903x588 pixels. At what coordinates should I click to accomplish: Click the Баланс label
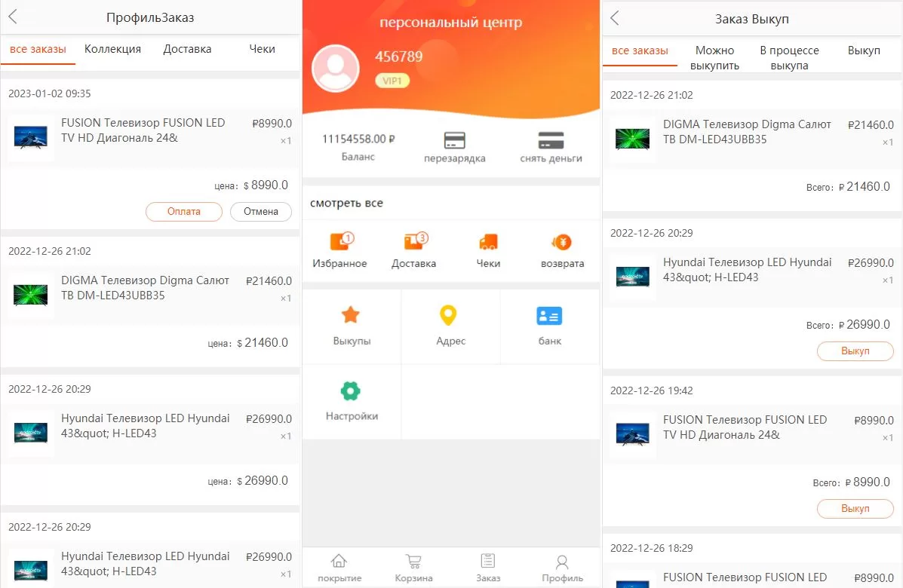point(358,157)
